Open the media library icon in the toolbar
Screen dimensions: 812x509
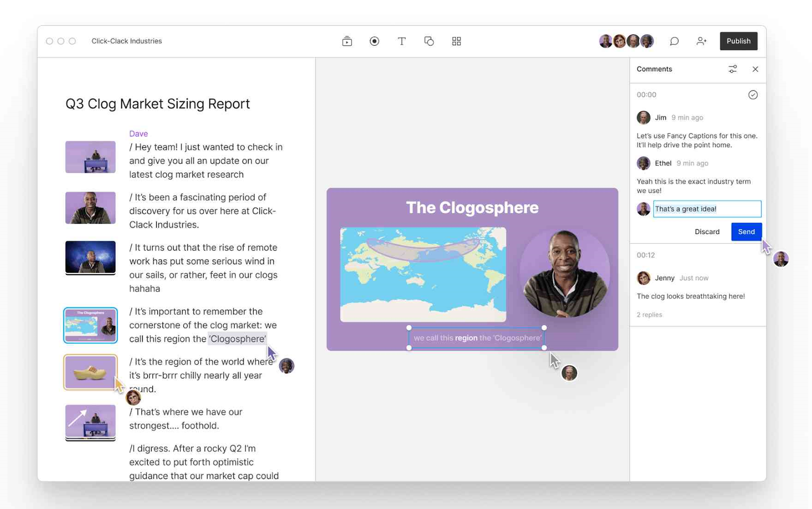pos(347,41)
